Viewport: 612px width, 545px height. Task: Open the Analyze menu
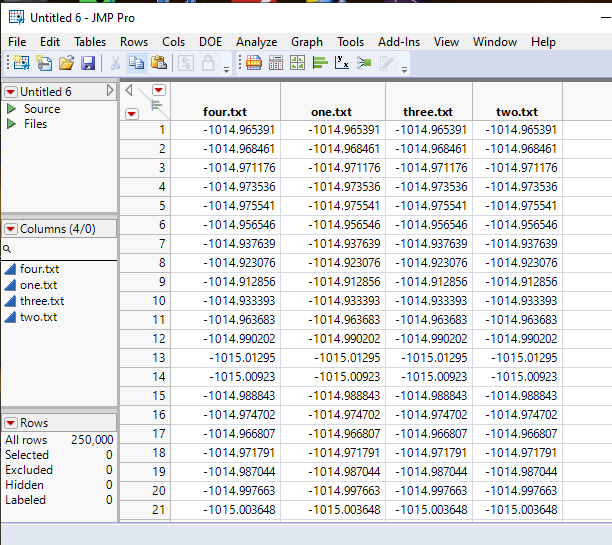(257, 42)
